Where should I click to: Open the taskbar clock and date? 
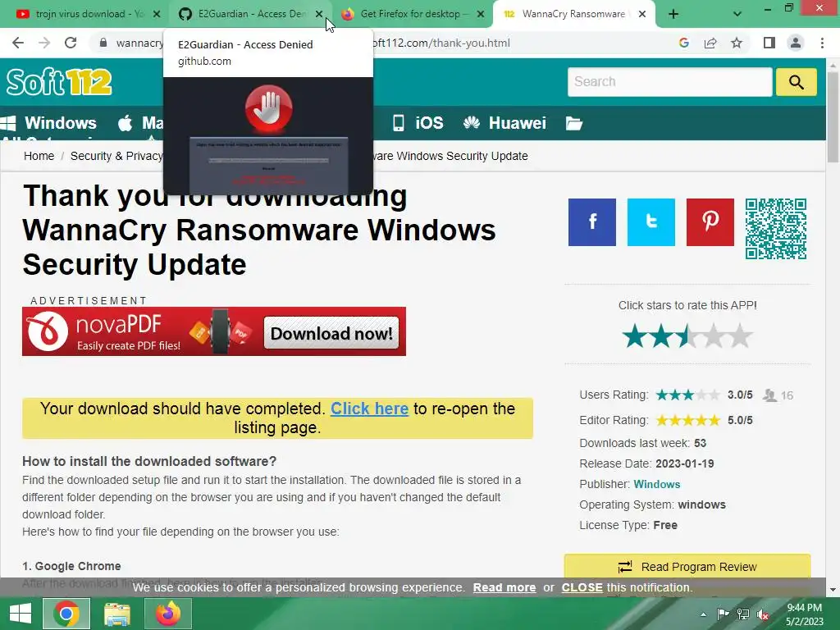[x=804, y=614]
